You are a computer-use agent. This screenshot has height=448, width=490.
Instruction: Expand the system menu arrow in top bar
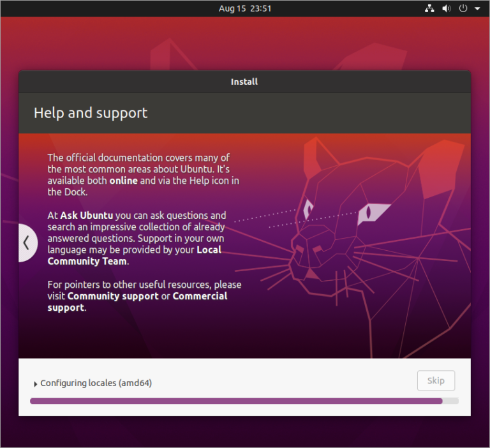click(477, 9)
